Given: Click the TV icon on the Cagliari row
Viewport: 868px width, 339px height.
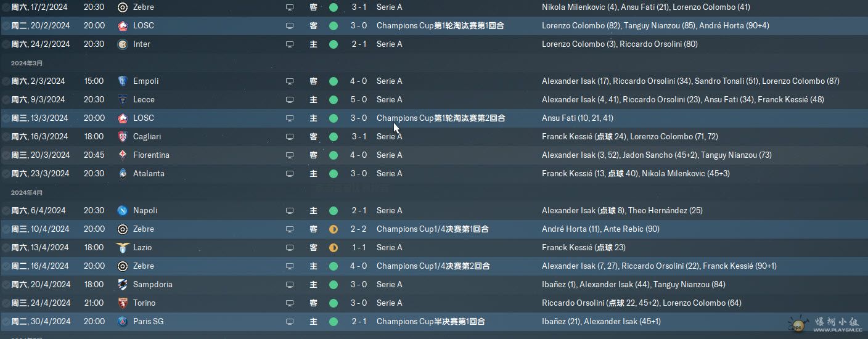Looking at the screenshot, I should click(290, 137).
